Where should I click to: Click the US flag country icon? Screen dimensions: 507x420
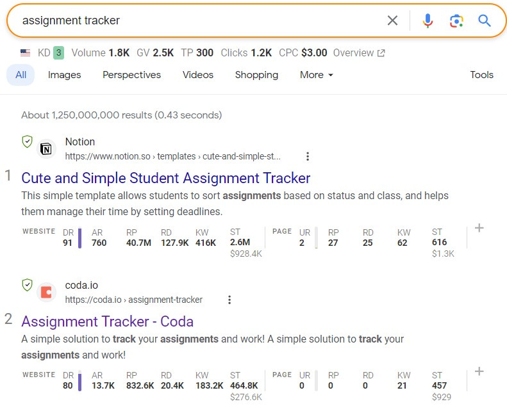[25, 52]
